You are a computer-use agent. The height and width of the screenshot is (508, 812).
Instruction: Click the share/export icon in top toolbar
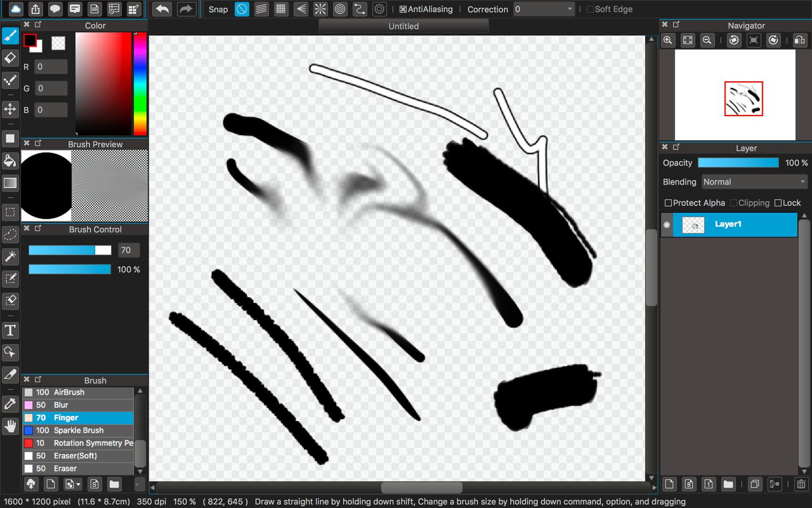click(35, 9)
